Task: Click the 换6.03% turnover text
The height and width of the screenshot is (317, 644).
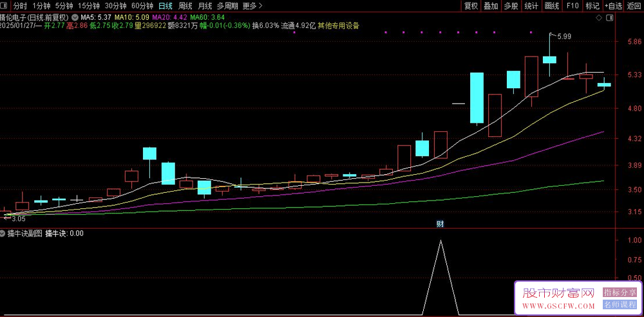Action: pyautogui.click(x=265, y=26)
